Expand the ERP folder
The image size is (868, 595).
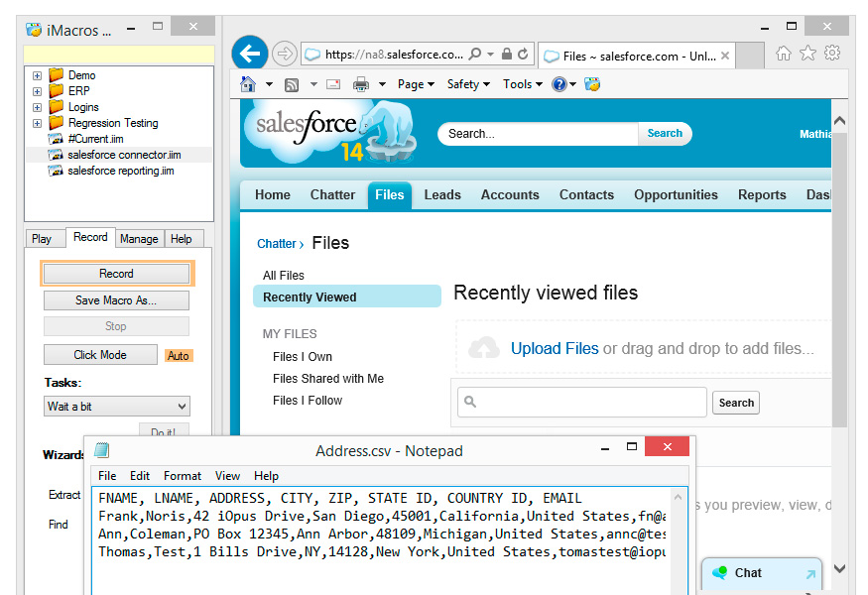coord(37,91)
